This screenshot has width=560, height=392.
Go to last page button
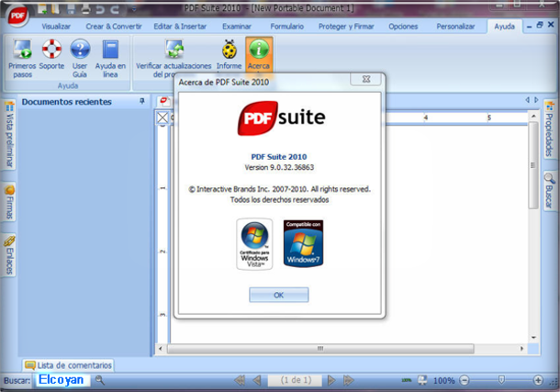point(348,380)
